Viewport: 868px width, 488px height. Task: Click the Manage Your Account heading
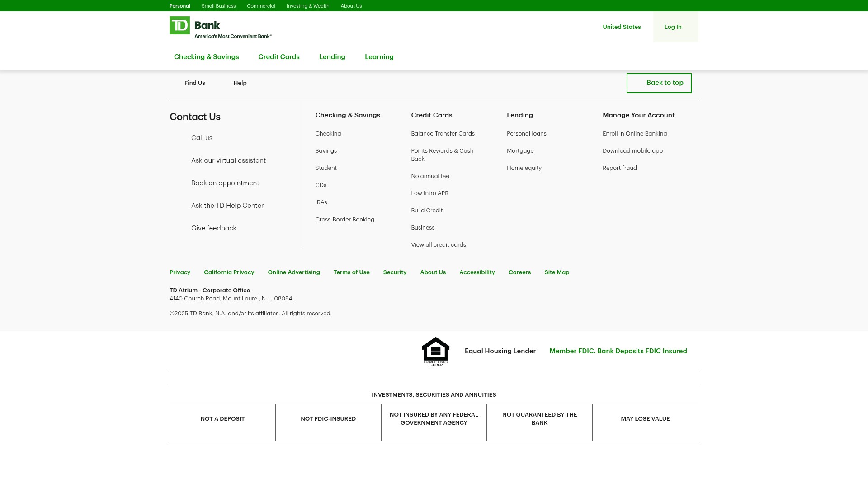click(x=638, y=115)
